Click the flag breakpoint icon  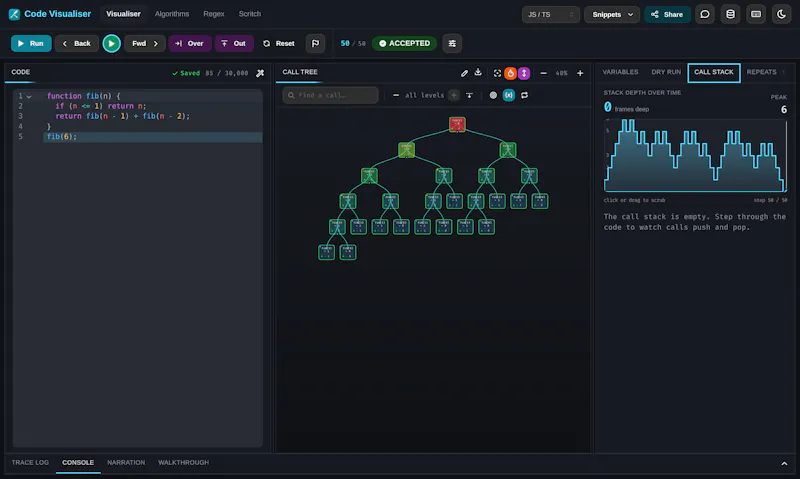click(x=315, y=43)
